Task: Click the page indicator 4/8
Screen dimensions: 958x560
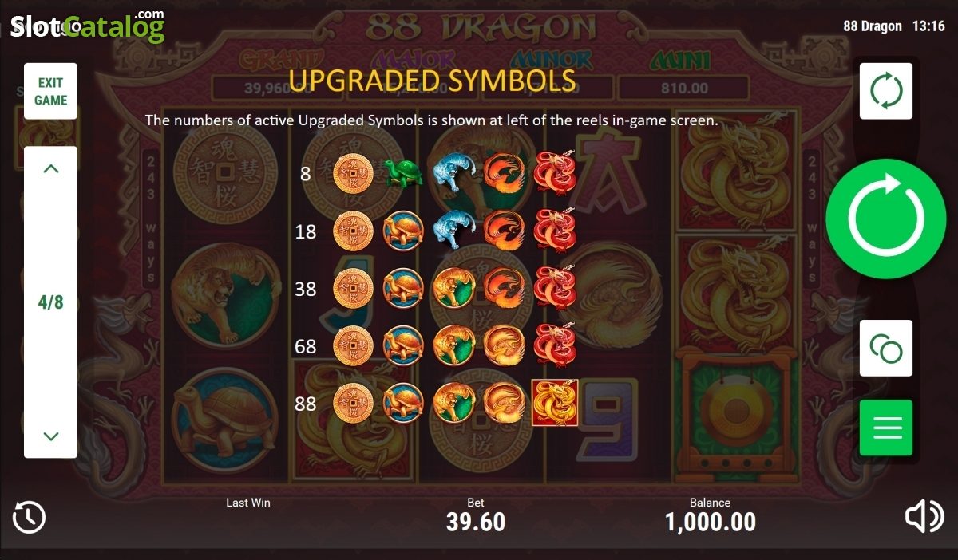Action: coord(50,302)
